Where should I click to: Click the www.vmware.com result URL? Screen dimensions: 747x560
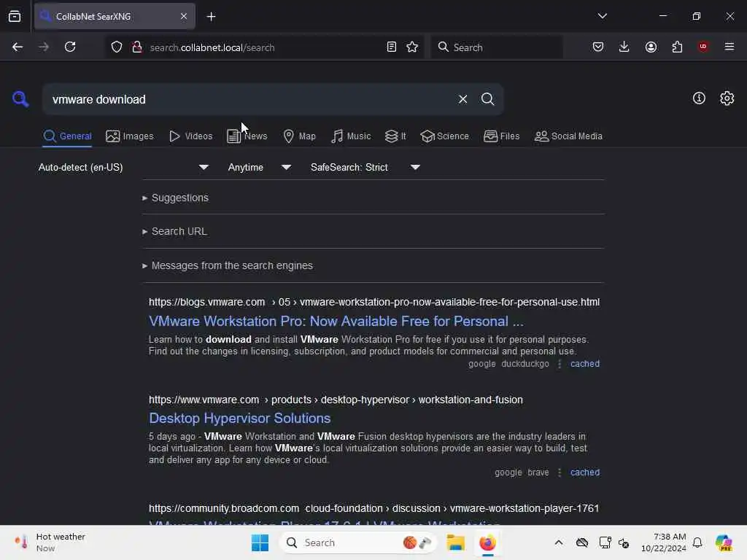point(336,400)
